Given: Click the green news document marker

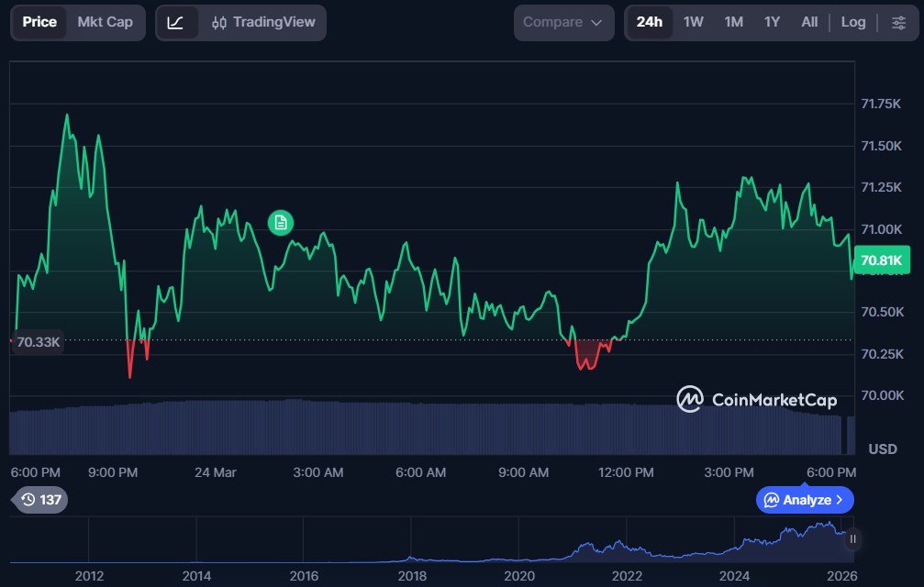Looking at the screenshot, I should (x=281, y=222).
